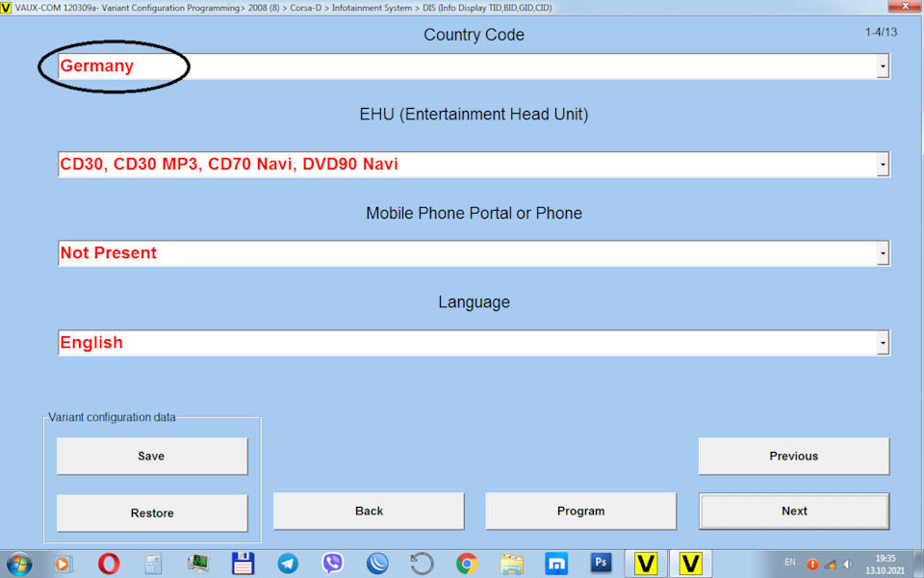Open the Windows Start menu orb

[19, 564]
